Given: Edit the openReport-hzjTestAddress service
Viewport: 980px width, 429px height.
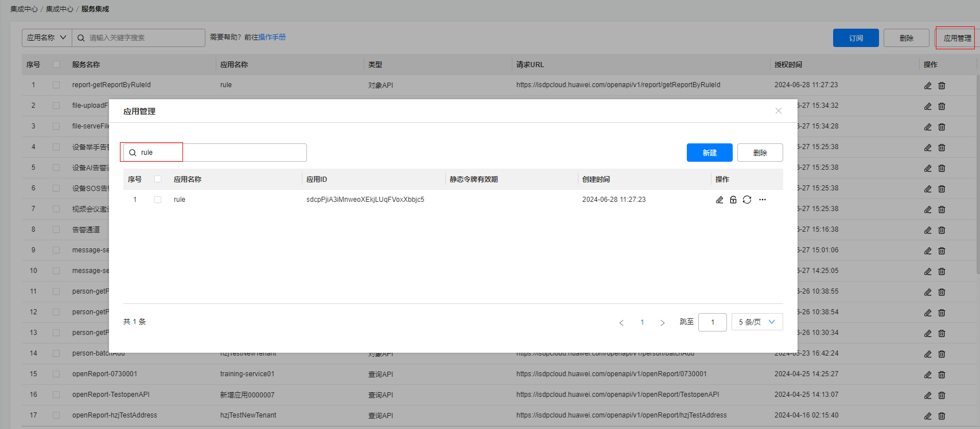Looking at the screenshot, I should pos(928,416).
